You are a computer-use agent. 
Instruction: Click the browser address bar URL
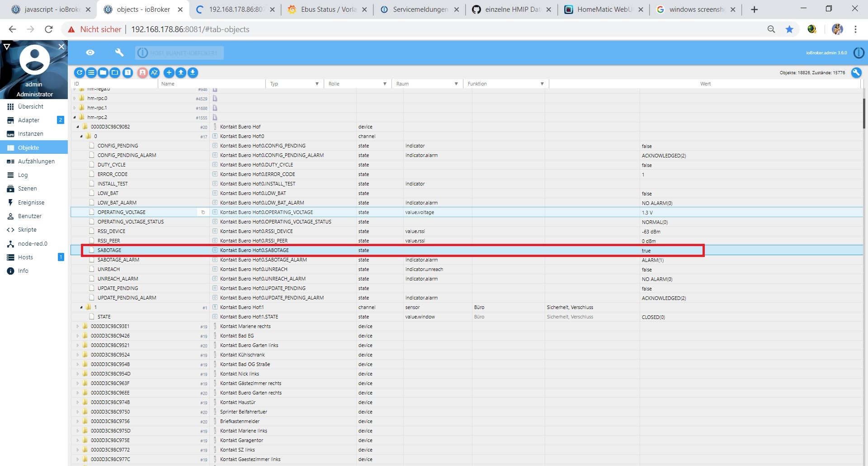[190, 29]
